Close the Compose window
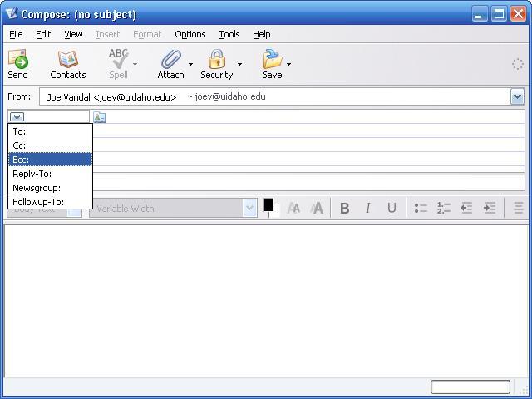Viewport: 532px width, 399px height. (x=518, y=14)
